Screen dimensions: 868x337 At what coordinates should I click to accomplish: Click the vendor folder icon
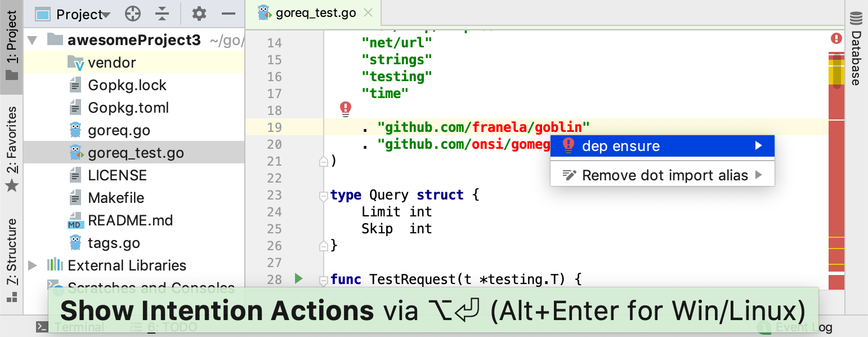[x=75, y=63]
